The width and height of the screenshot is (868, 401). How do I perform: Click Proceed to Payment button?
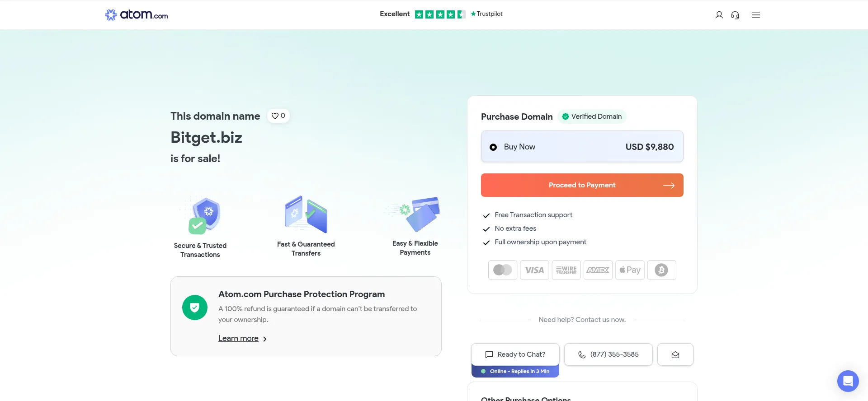[582, 185]
